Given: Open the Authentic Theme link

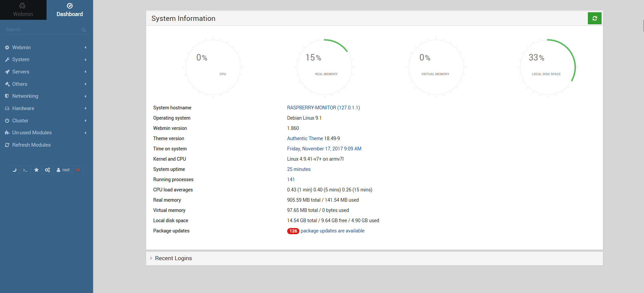Looking at the screenshot, I should [x=305, y=138].
